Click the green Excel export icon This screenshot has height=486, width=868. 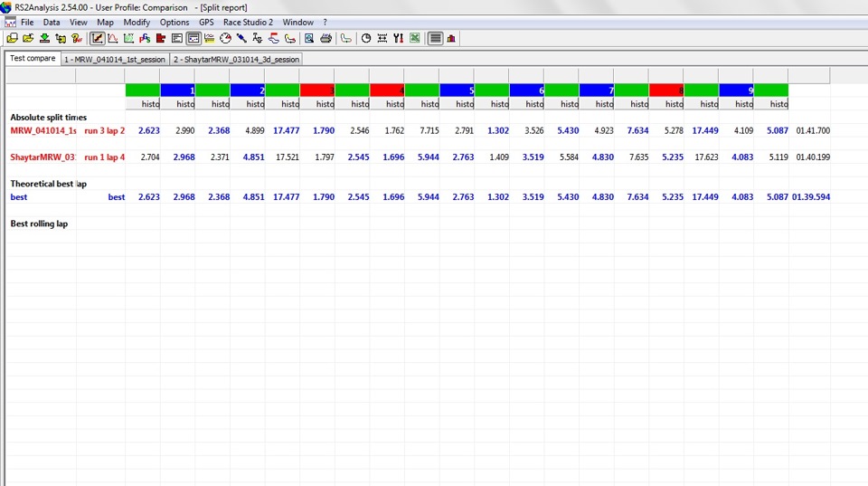pyautogui.click(x=415, y=38)
